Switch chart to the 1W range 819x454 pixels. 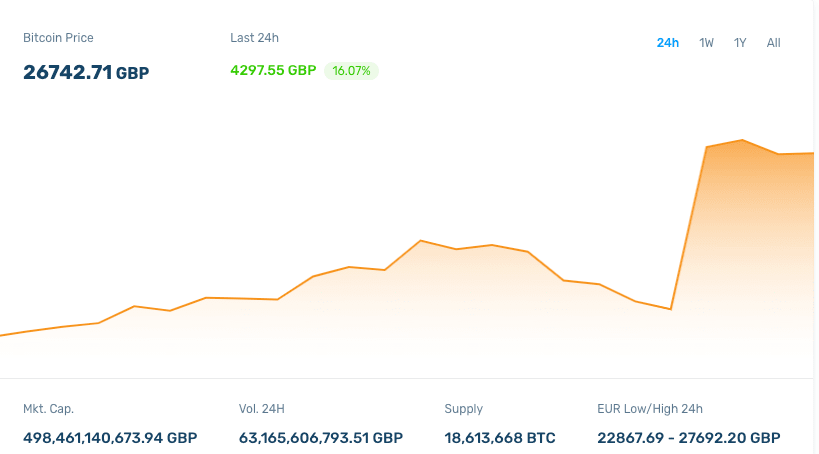click(x=706, y=43)
